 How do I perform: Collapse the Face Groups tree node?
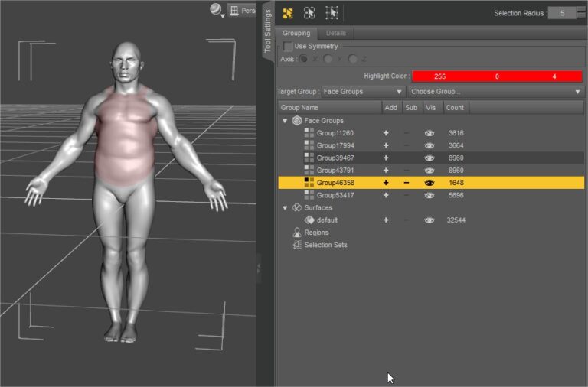(285, 121)
